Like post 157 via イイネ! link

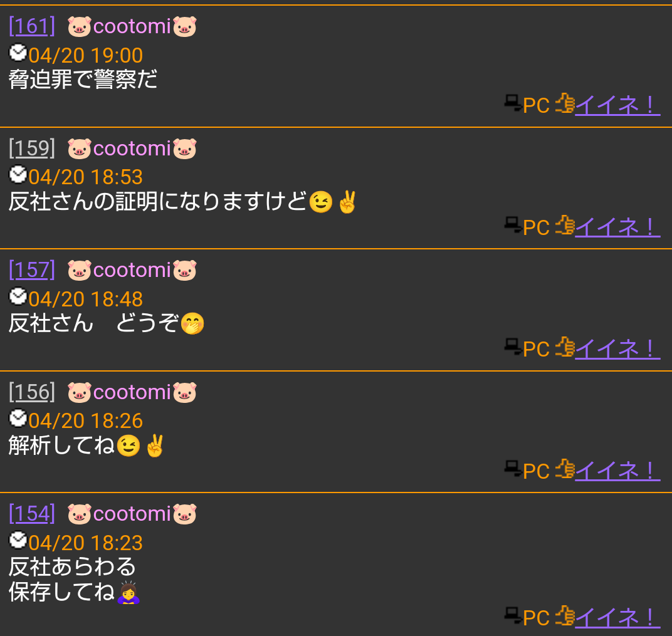[617, 348]
